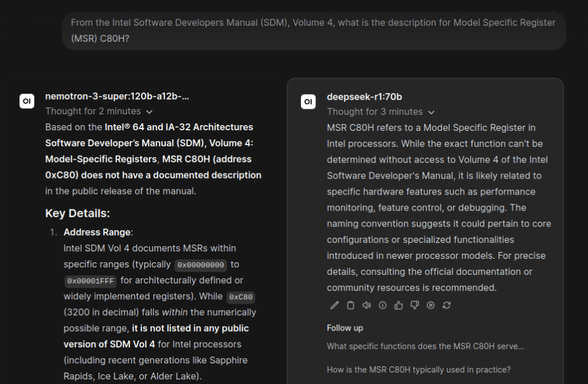The height and width of the screenshot is (384, 588).
Task: Copy the deepseek-r1:70b response to clipboard
Action: 350,305
